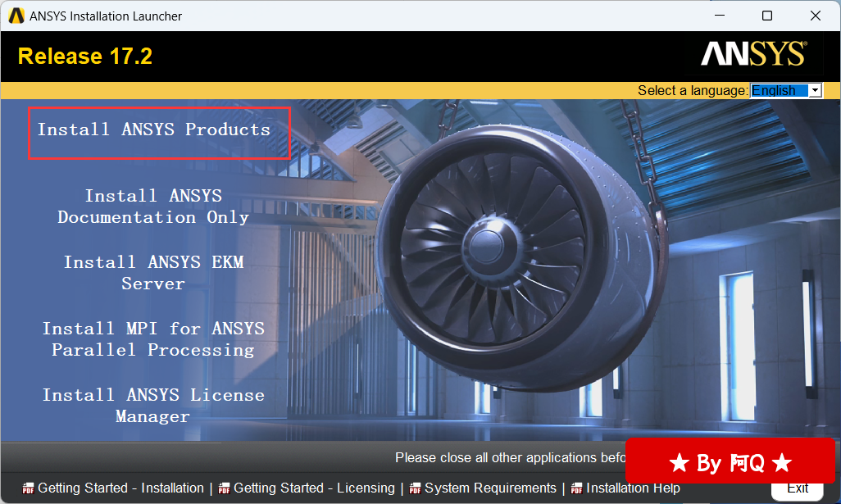This screenshot has height=504, width=841.
Task: Click the PDF icon beside Getting Started - Installation
Action: [29, 489]
